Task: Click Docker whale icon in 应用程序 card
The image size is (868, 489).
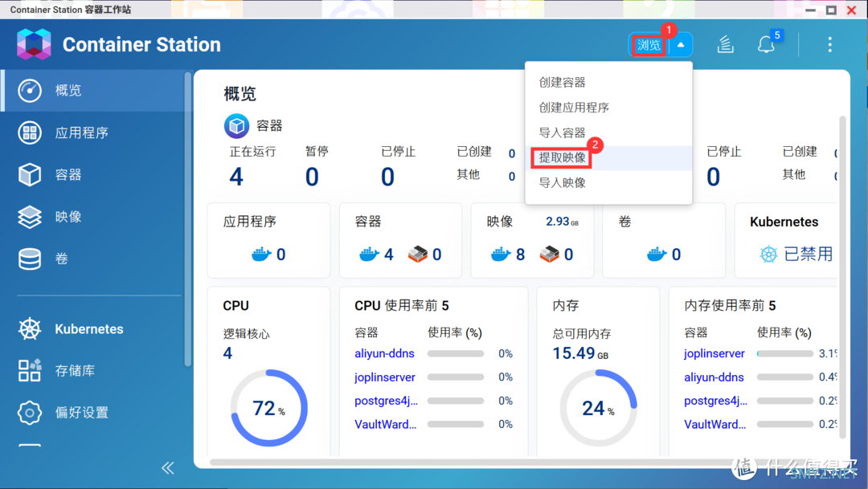Action: click(261, 255)
